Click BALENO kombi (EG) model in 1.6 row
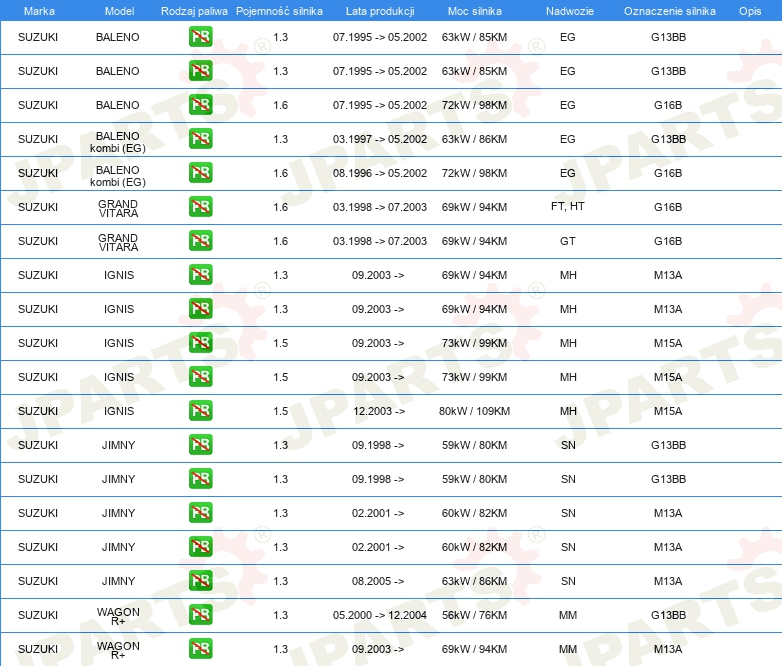The width and height of the screenshot is (782, 666). (118, 176)
